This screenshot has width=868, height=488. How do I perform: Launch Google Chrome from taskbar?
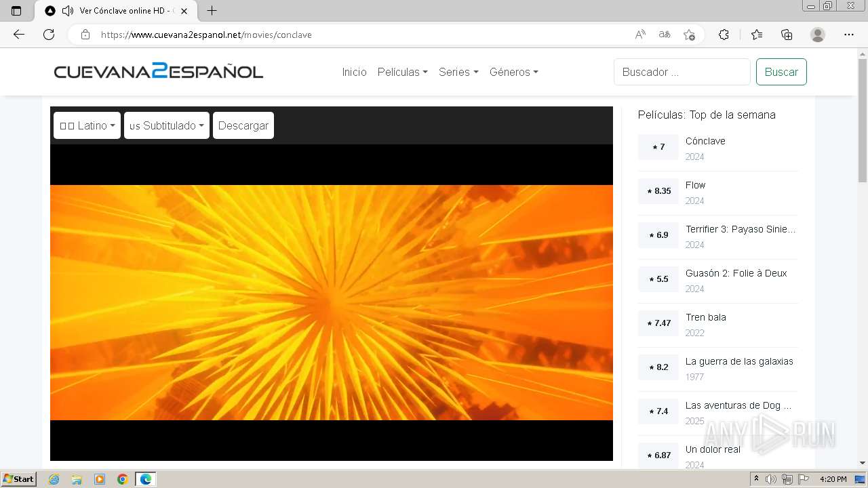click(x=123, y=479)
